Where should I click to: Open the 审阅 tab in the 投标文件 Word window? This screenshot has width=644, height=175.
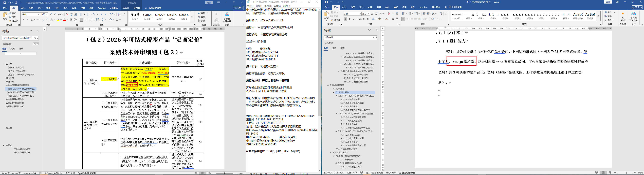point(396,8)
